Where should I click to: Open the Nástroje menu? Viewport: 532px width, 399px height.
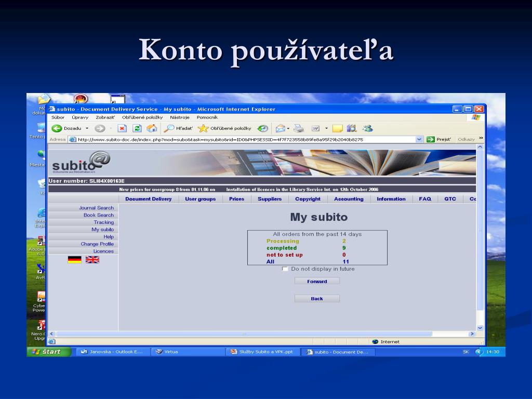tap(179, 117)
